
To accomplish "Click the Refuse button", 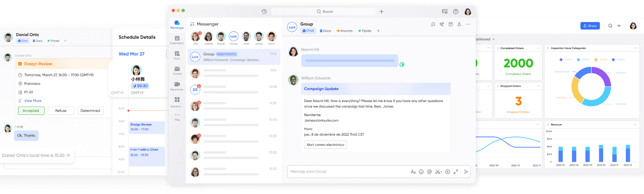I will (x=61, y=111).
